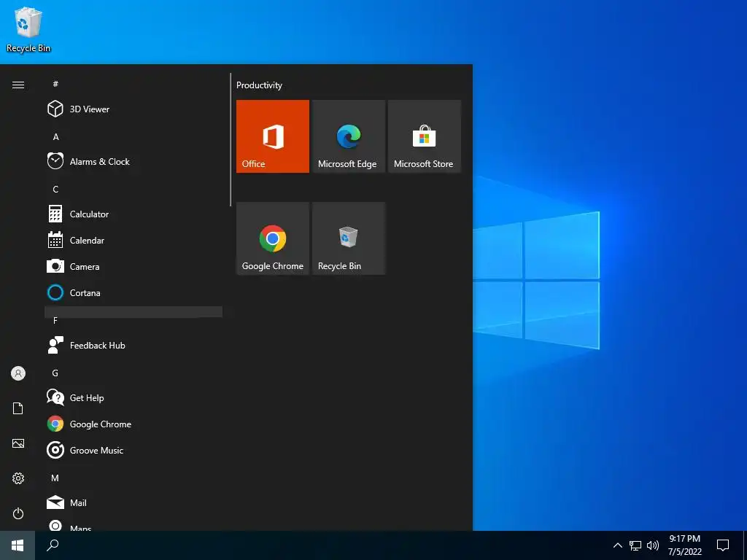The height and width of the screenshot is (560, 747).
Task: Click the 'G' letter header
Action: click(x=55, y=373)
